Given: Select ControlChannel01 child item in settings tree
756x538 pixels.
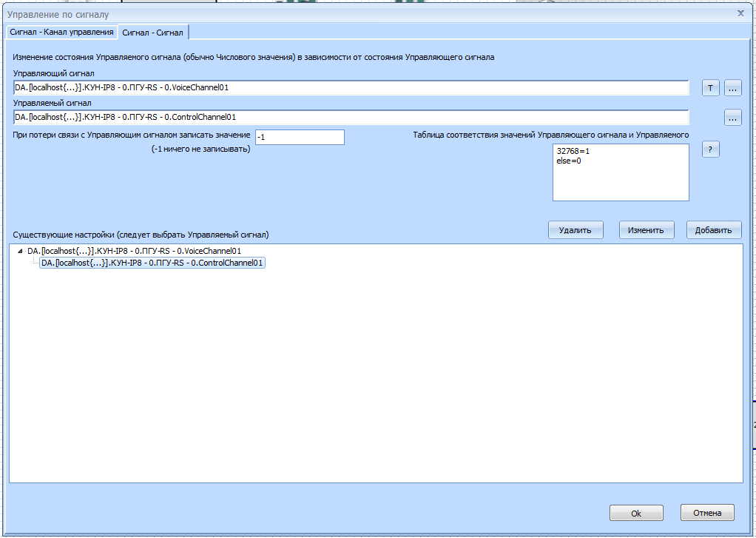Looking at the screenshot, I should pyautogui.click(x=152, y=263).
